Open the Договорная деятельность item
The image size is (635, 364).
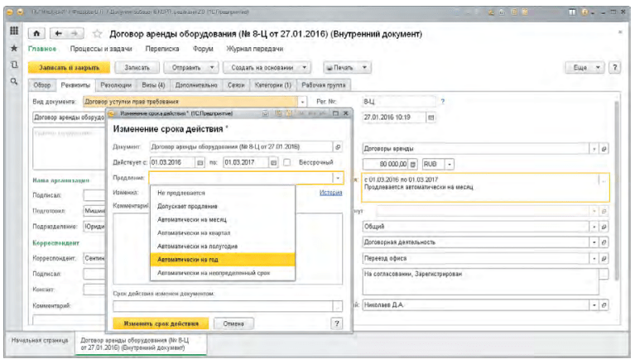tap(604, 242)
